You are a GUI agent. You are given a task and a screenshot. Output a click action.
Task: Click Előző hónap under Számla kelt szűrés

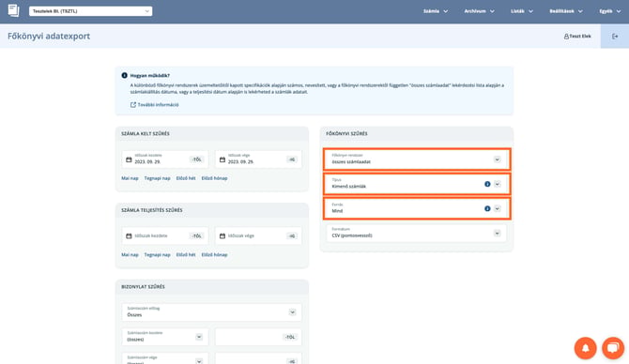point(214,178)
